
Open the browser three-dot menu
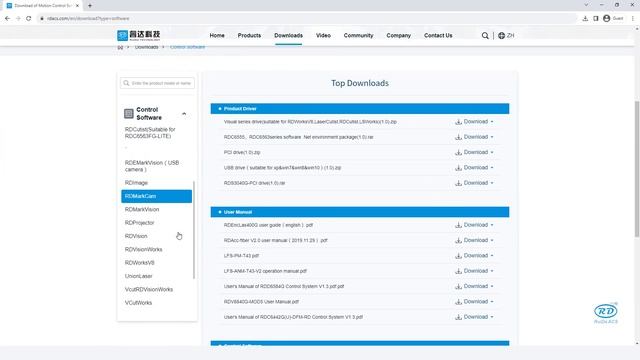633,18
